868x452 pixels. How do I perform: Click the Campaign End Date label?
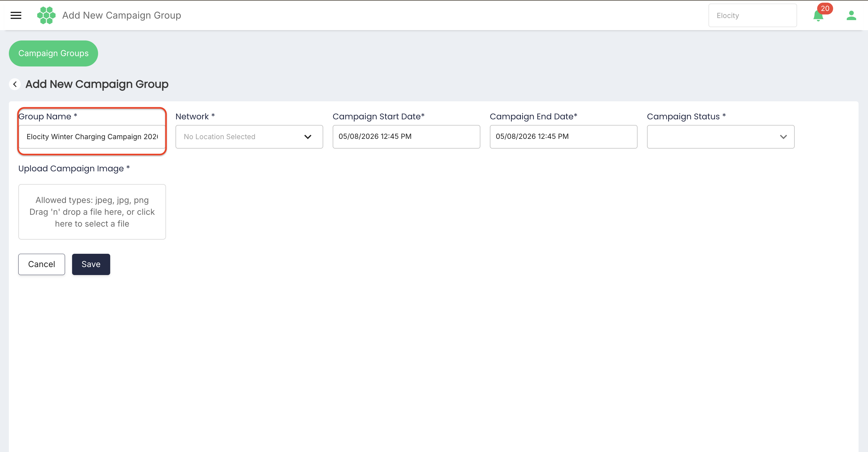533,116
